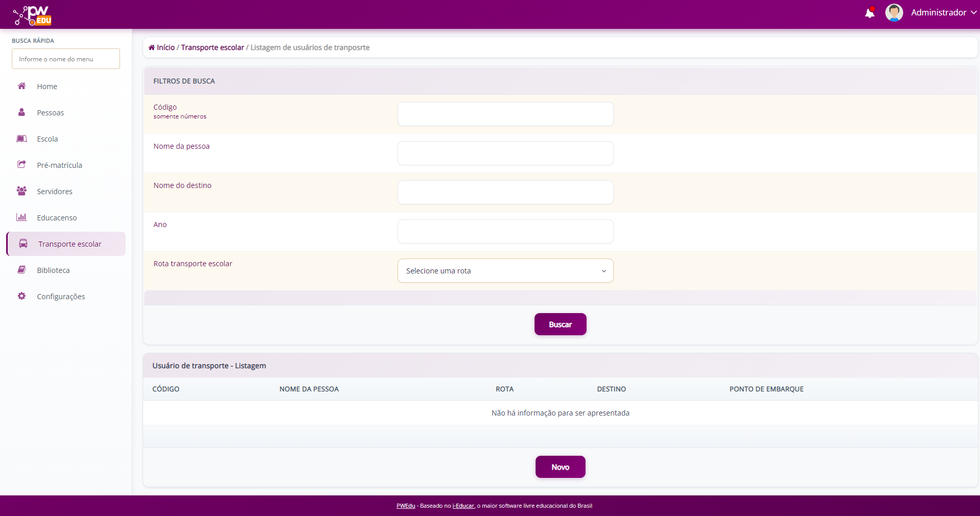Click the Busca Rápida menu search box
The height and width of the screenshot is (516, 980).
tap(66, 59)
